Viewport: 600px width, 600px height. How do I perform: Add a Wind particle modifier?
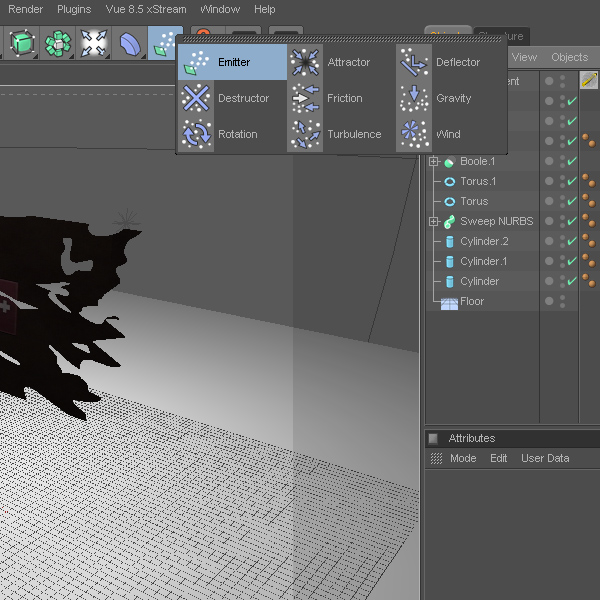point(451,134)
